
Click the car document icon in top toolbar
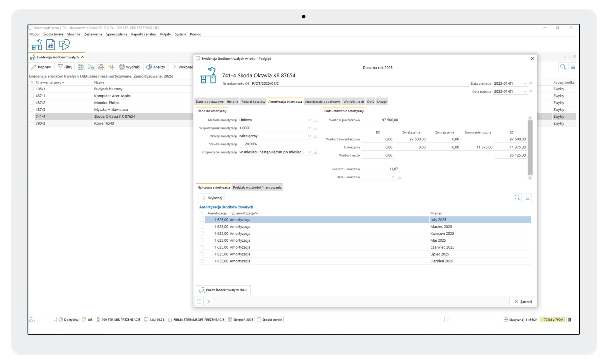[51, 45]
